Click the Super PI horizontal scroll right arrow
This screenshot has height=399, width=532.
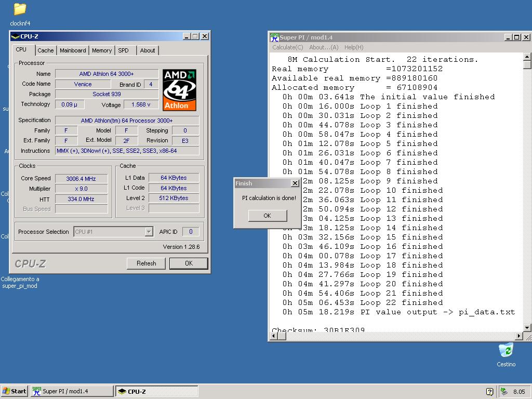point(519,336)
